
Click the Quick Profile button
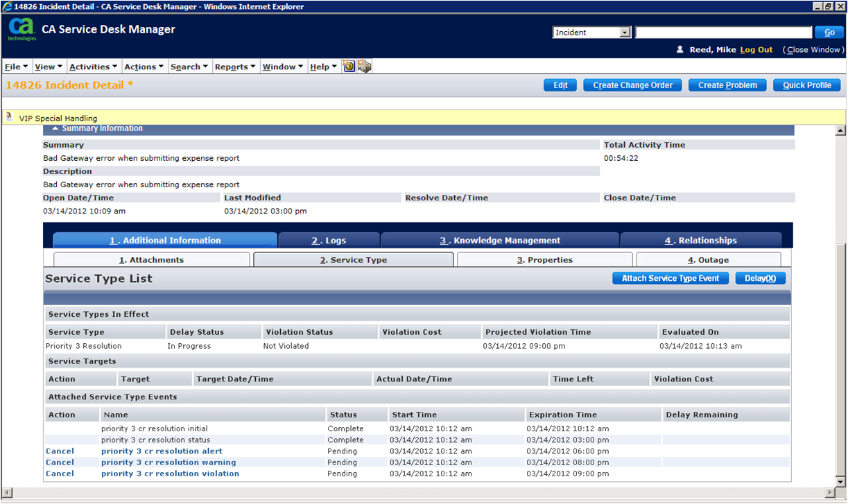click(x=807, y=85)
